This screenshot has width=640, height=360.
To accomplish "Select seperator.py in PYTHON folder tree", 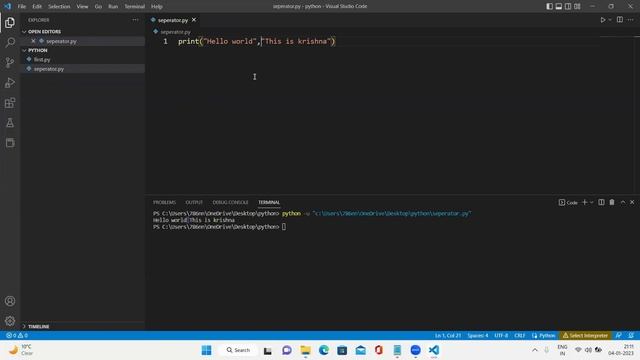I will [49, 69].
